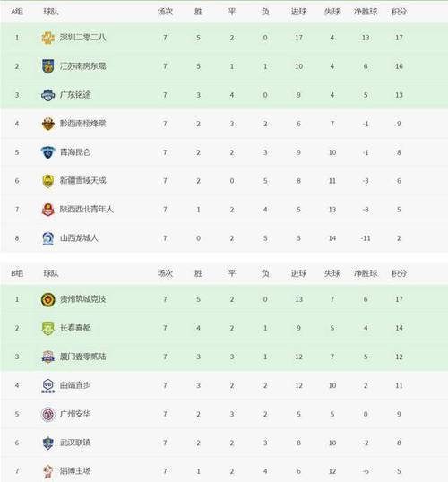Screen dimensions: 448x482
Task: Open the 厦门壹零贰陆 team icon
Action: [x=48, y=357]
